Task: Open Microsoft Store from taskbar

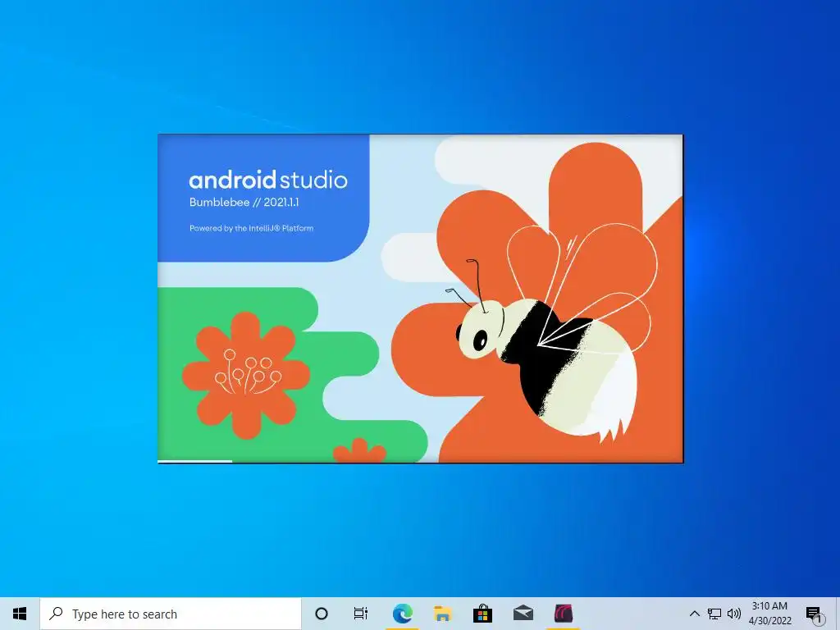Action: pyautogui.click(x=482, y=614)
